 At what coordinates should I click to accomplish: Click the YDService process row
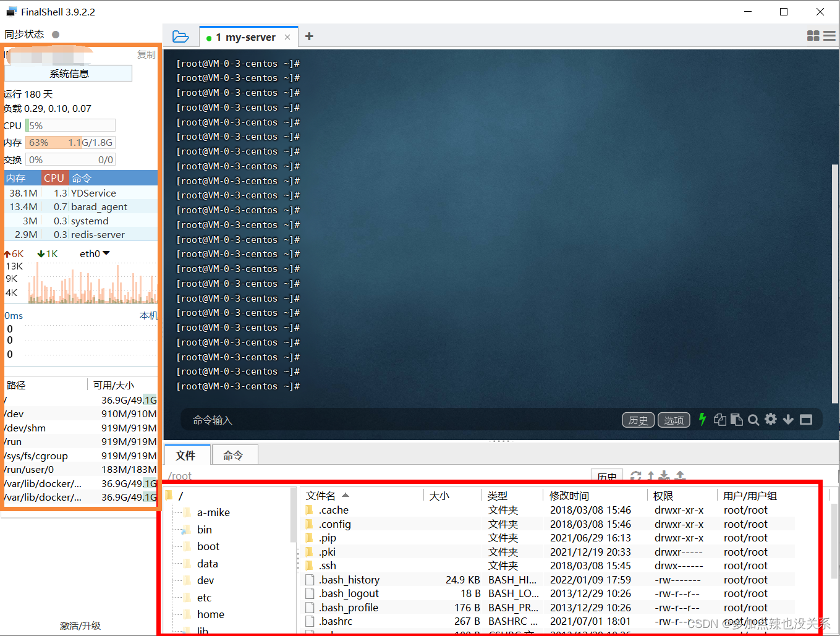[x=81, y=193]
